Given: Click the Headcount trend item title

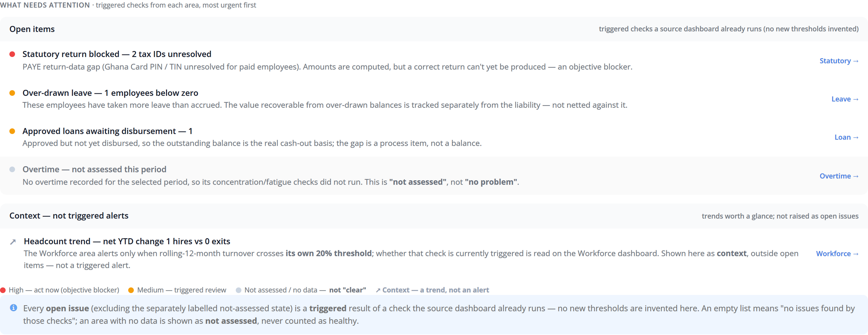Looking at the screenshot, I should pos(127,241).
